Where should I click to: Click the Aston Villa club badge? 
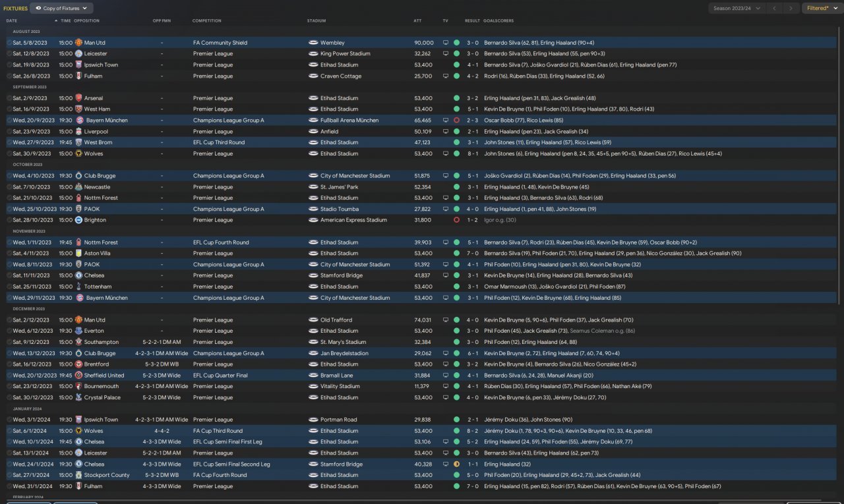78,254
